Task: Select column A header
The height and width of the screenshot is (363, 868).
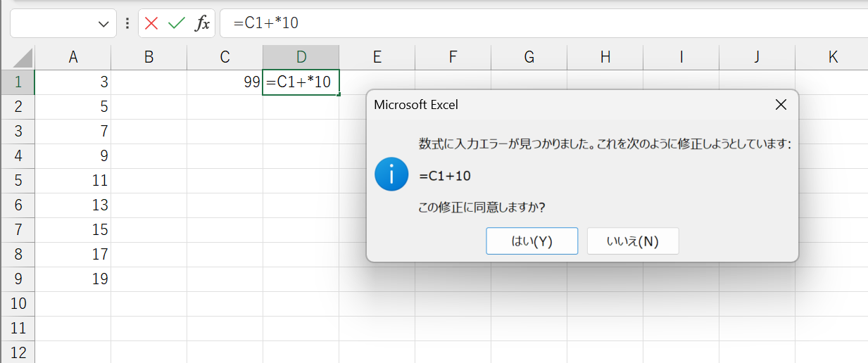Action: pos(73,58)
